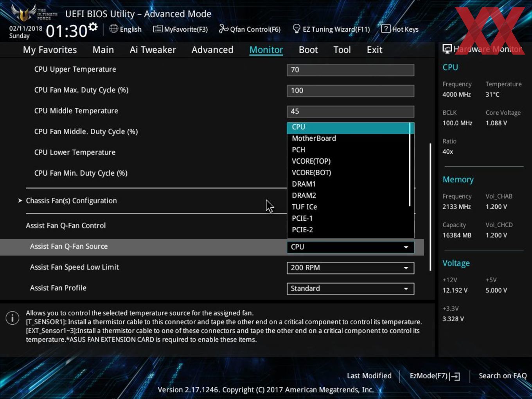The image size is (532, 399).
Task: Switch to EzMode(F7)
Action: (x=435, y=376)
